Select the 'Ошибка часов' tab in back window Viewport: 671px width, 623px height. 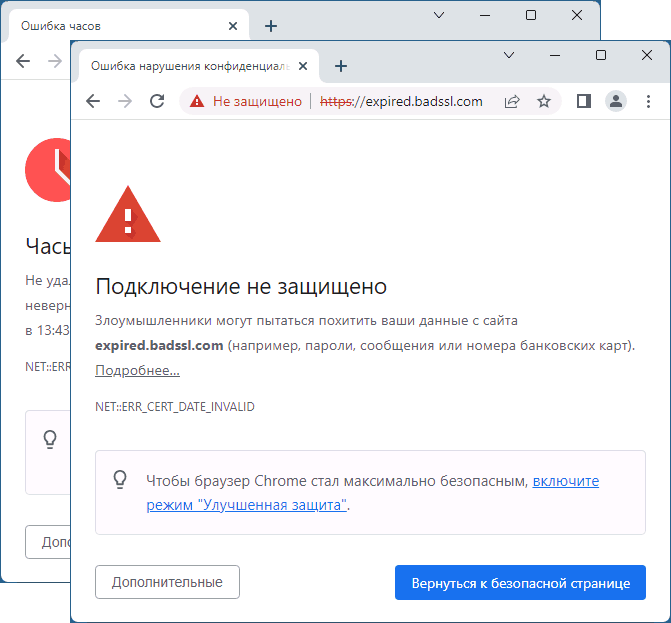pyautogui.click(x=128, y=26)
